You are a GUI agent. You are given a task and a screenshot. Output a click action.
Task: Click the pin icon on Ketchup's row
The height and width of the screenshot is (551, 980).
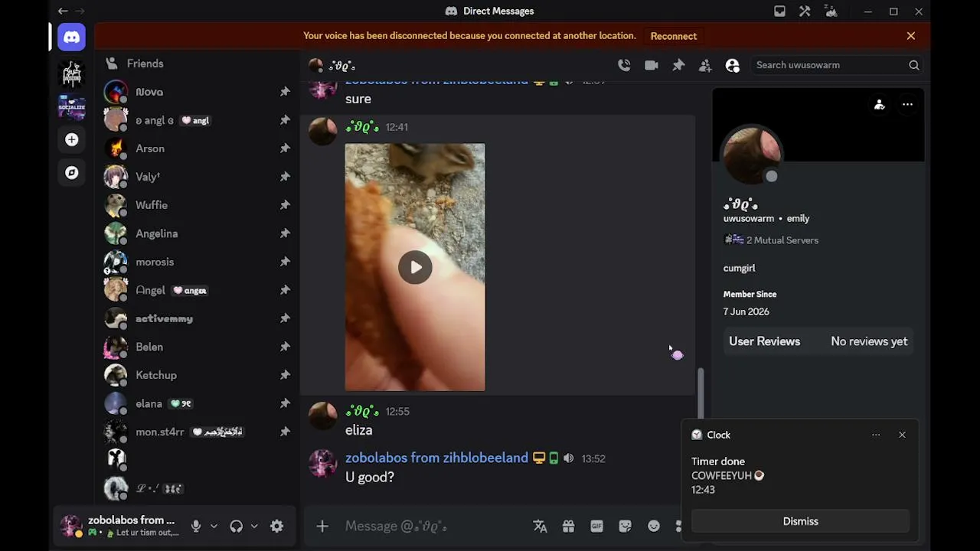[285, 375]
